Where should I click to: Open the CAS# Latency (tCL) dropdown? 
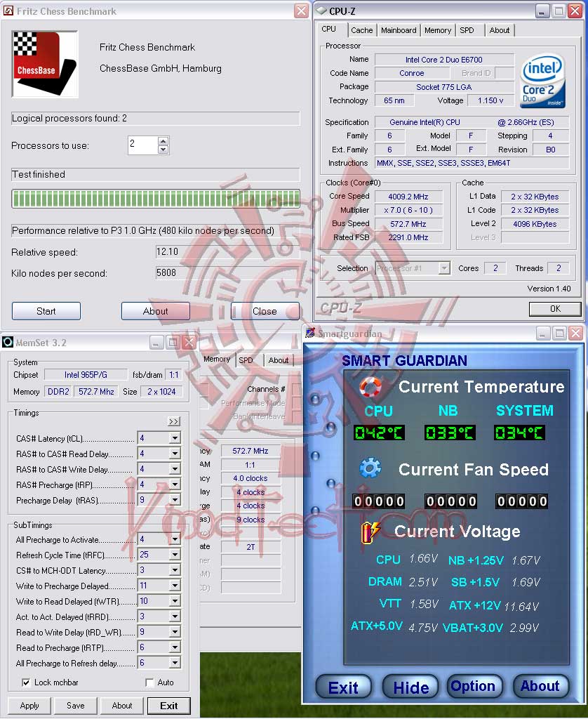click(x=175, y=438)
